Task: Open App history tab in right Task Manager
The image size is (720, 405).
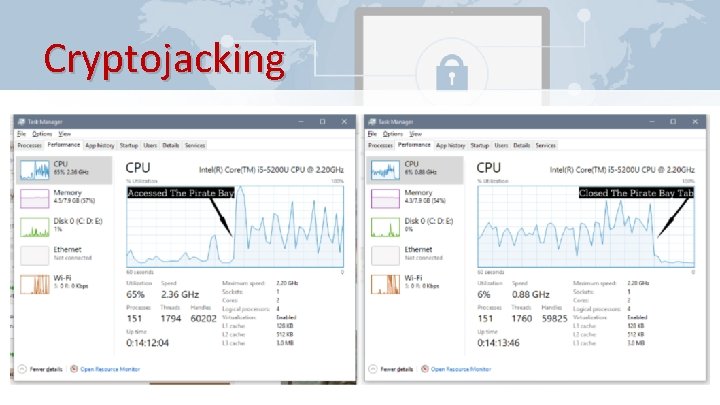Action: click(450, 145)
